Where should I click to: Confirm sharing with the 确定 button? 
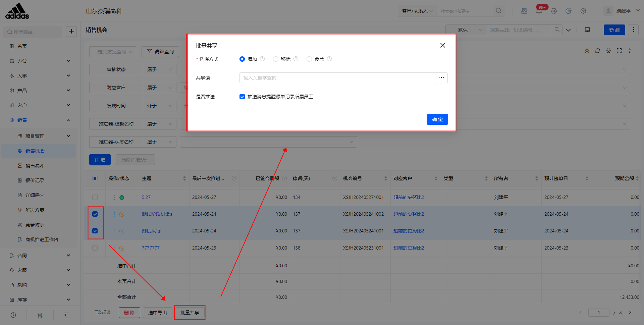pyautogui.click(x=437, y=119)
